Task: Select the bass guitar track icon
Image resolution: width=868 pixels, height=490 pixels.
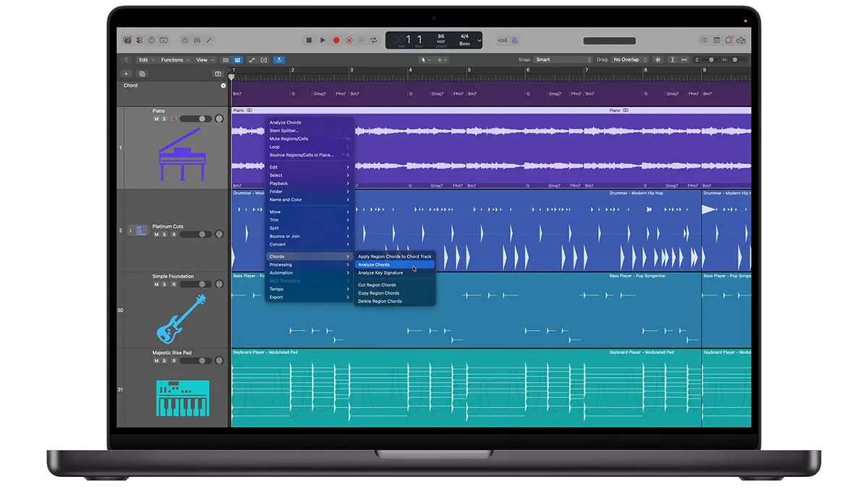Action: pos(181,318)
